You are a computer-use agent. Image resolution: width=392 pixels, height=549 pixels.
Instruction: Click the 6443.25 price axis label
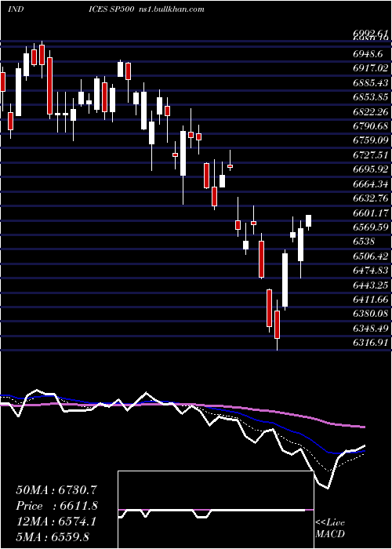pos(371,287)
